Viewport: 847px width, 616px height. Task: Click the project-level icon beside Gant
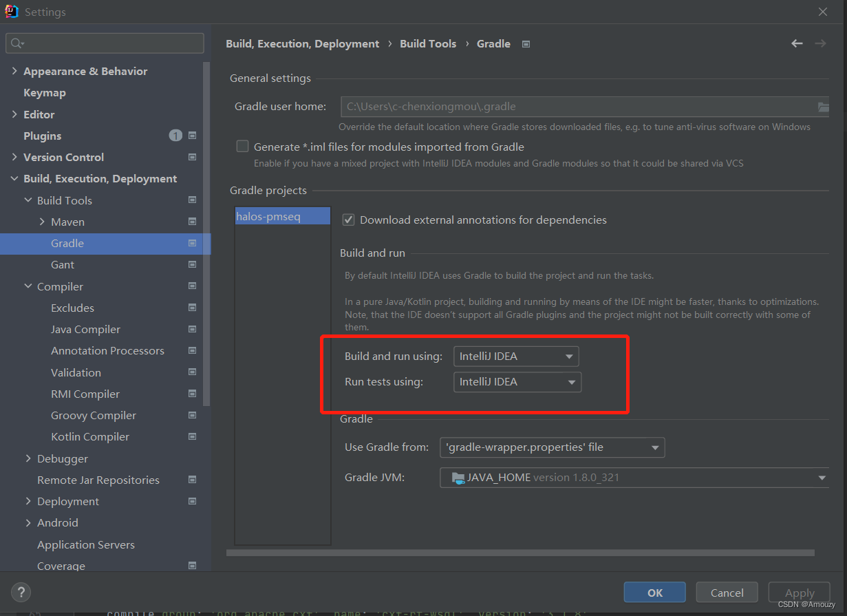click(193, 264)
